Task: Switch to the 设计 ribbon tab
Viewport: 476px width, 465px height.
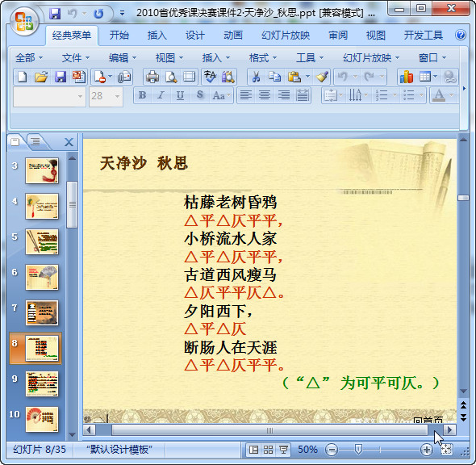Action: [x=195, y=36]
